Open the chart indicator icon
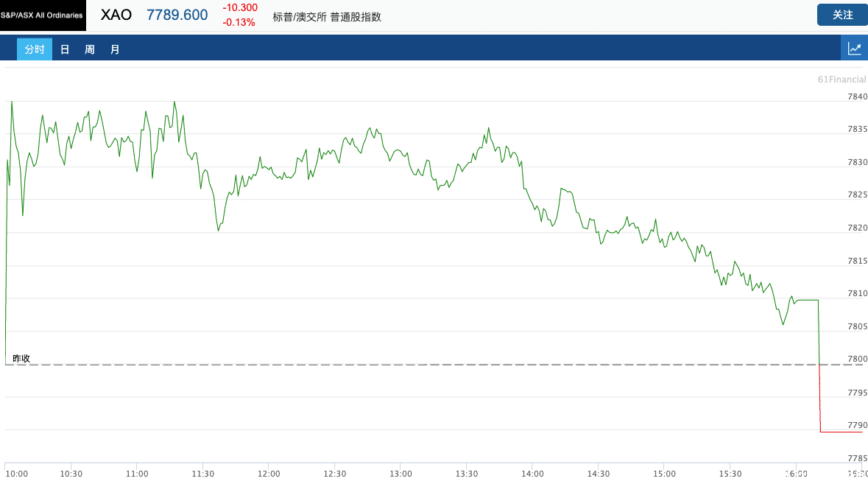 tap(854, 49)
